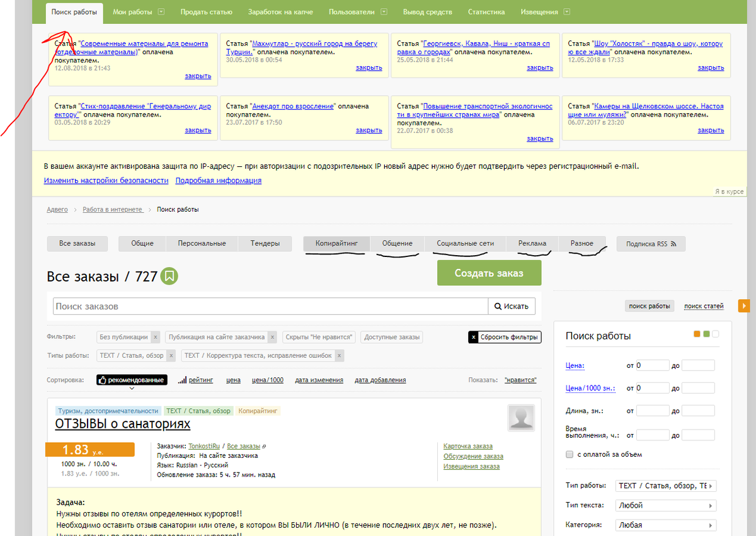Click the green Создать заказ button
The height and width of the screenshot is (536, 756).
click(x=489, y=273)
